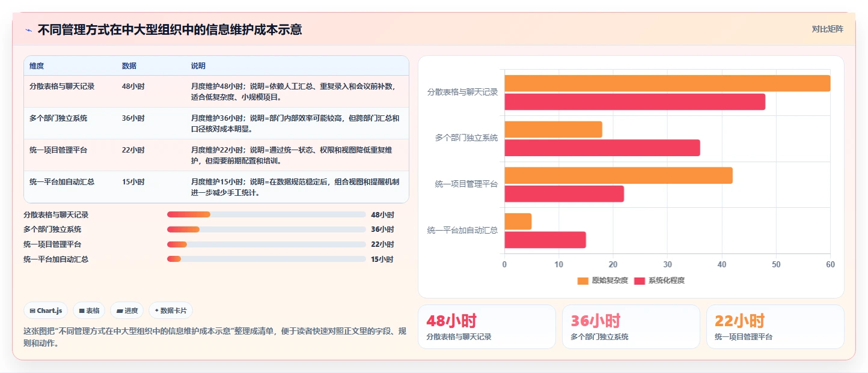Image resolution: width=868 pixels, height=373 pixels.
Task: Click progress bar for 统一平台加自动汇总
Action: [x=266, y=259]
